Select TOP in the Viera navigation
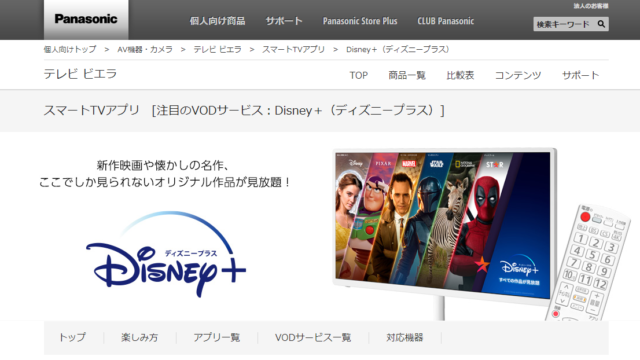The image size is (640, 360). tap(358, 75)
